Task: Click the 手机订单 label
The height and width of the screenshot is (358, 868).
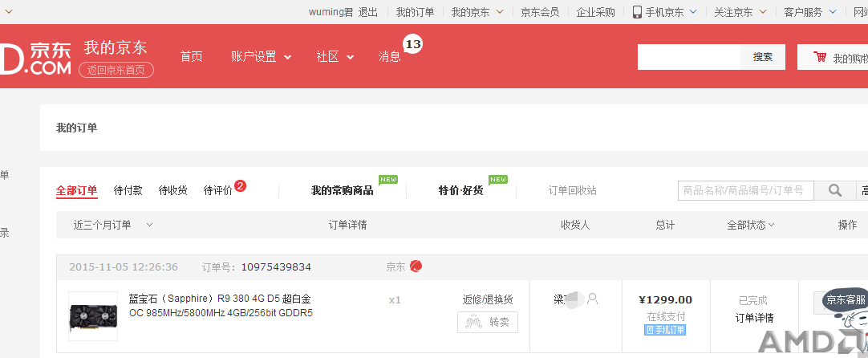Action: pos(665,330)
